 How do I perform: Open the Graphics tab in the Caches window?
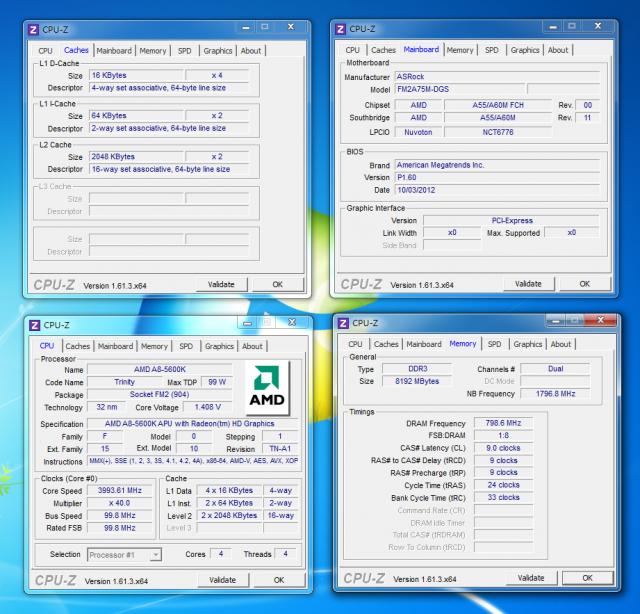pos(218,51)
